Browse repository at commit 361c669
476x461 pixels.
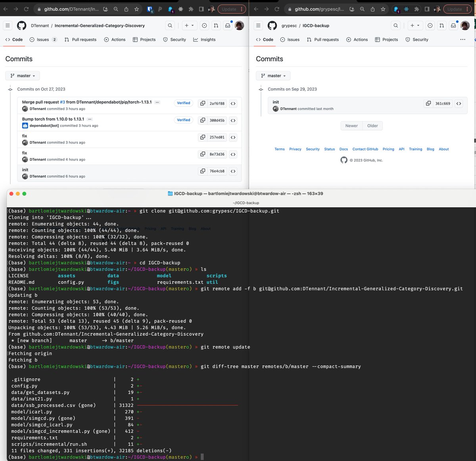tap(459, 103)
